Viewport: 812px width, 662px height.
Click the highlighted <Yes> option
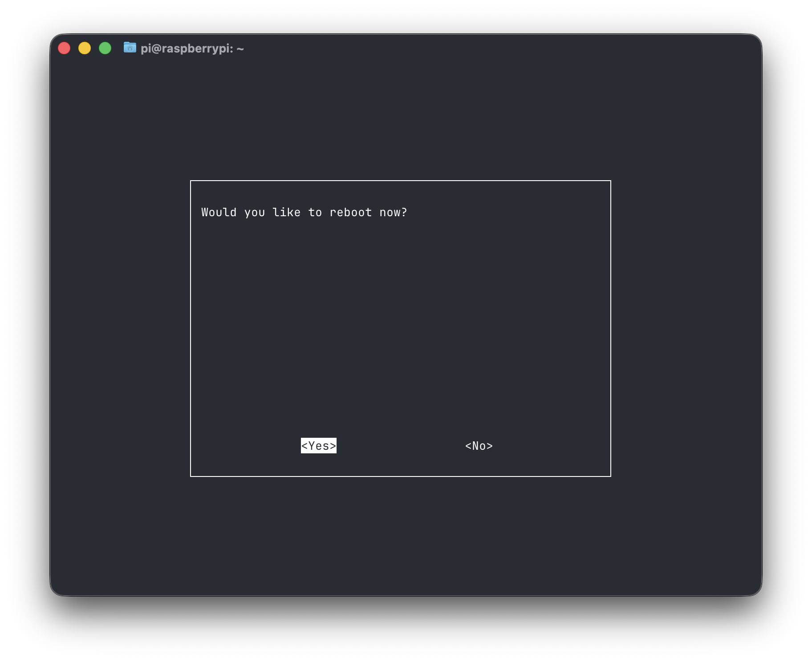pos(318,445)
